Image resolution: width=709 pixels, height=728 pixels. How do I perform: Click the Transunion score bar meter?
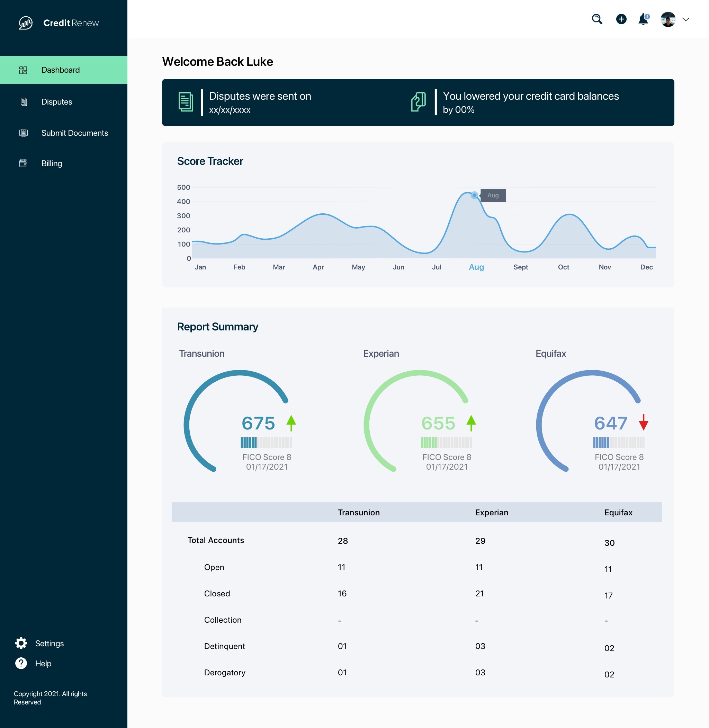click(x=266, y=443)
